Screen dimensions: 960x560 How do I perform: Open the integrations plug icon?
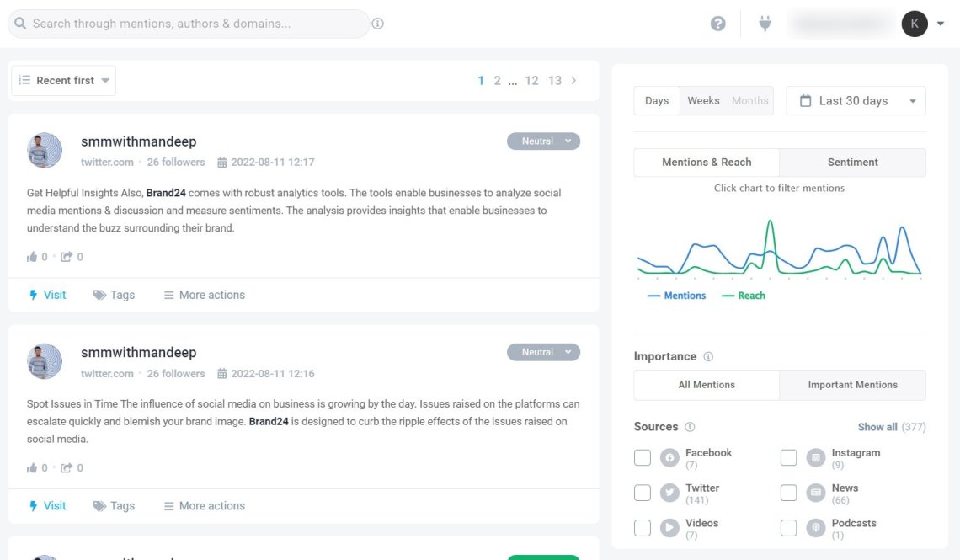click(765, 24)
